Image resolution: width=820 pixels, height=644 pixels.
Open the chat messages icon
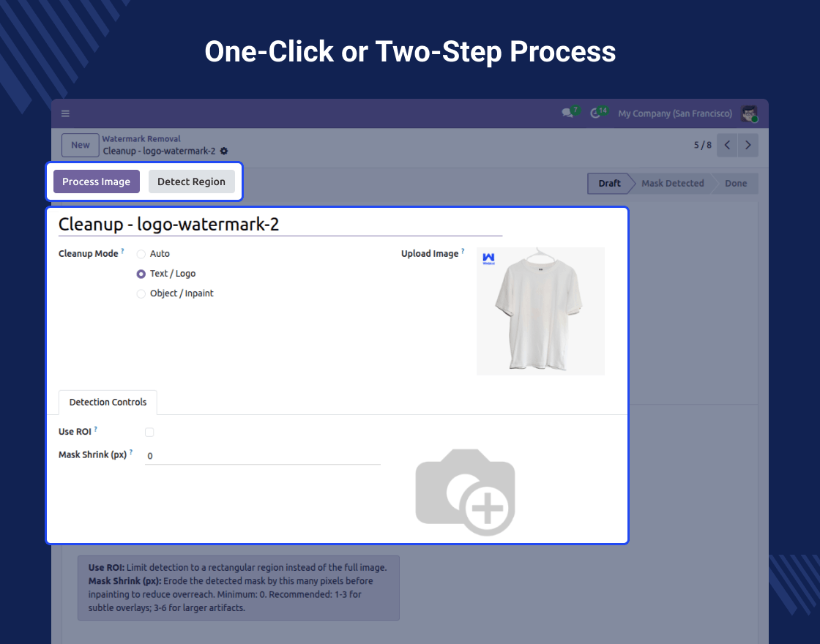click(x=567, y=113)
